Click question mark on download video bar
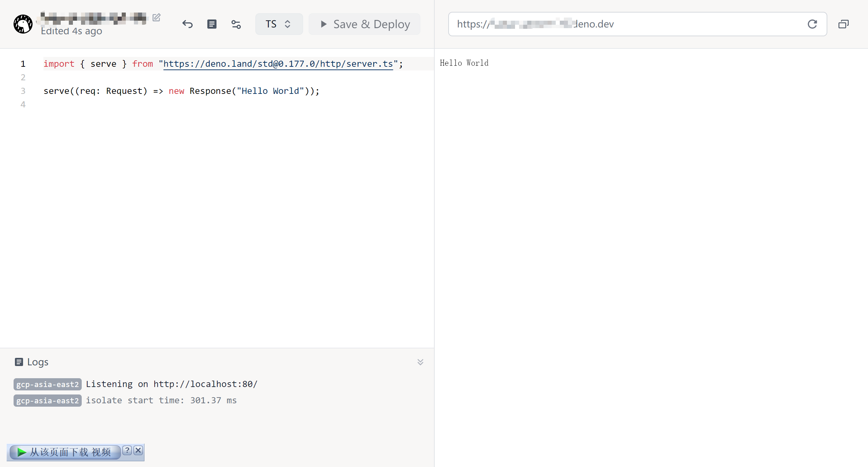Screen dimensions: 868x467 [127, 450]
